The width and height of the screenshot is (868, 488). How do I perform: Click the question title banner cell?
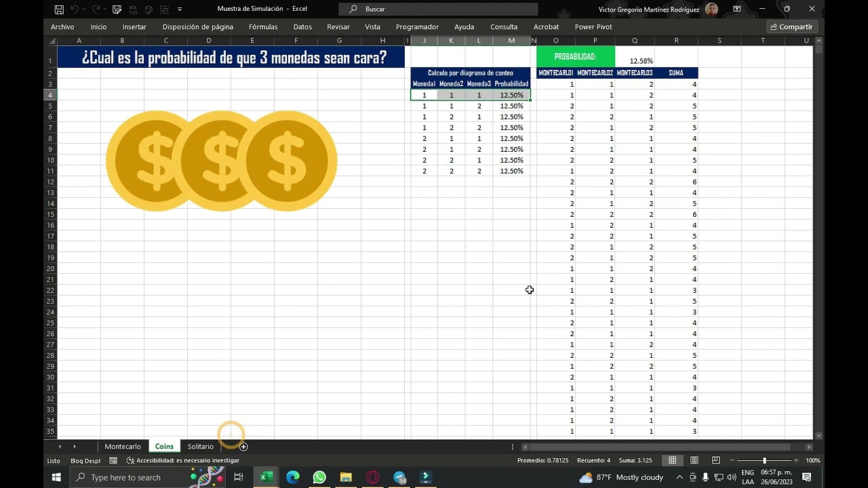click(x=231, y=57)
